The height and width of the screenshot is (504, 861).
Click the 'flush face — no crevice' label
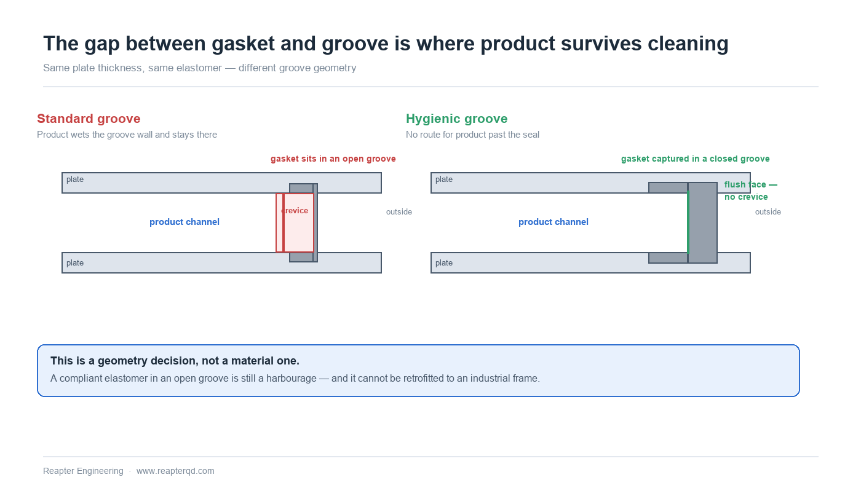coord(750,191)
